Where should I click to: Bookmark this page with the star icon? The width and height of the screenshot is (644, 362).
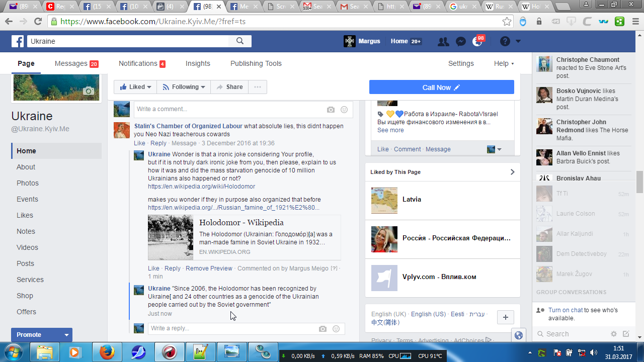click(507, 22)
